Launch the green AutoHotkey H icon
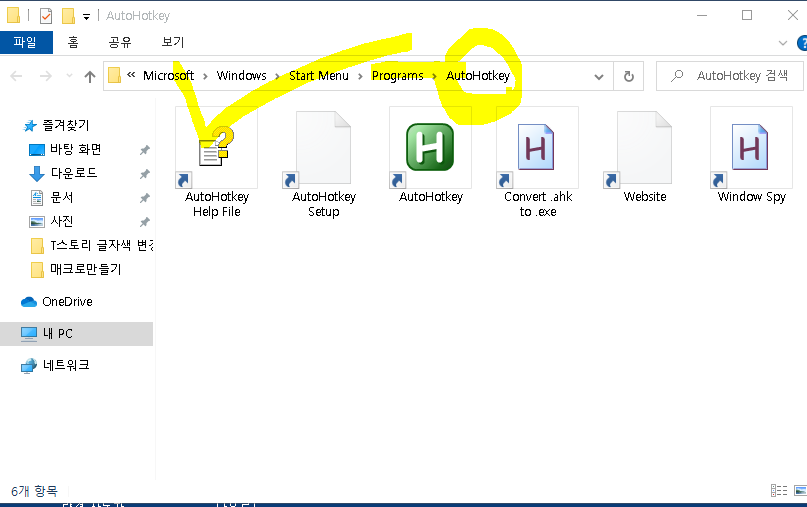Screen dimensions: 807x507 coord(430,148)
